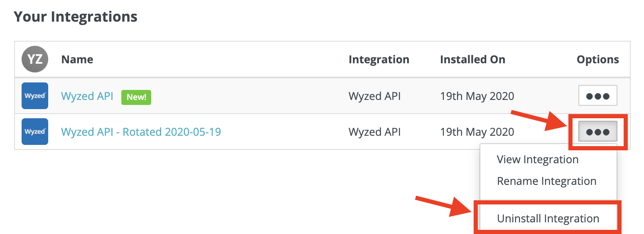Click the Wyzed logo beside Rotated integration
This screenshot has width=644, height=234.
pos(35,132)
